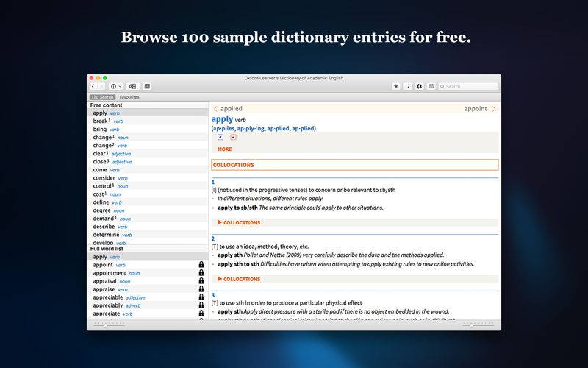The width and height of the screenshot is (588, 368).
Task: Switch to the List Search tab
Action: (102, 97)
